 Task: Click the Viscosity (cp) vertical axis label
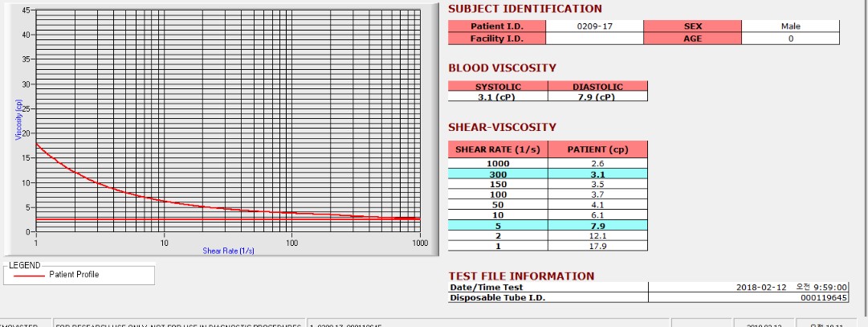[18, 120]
